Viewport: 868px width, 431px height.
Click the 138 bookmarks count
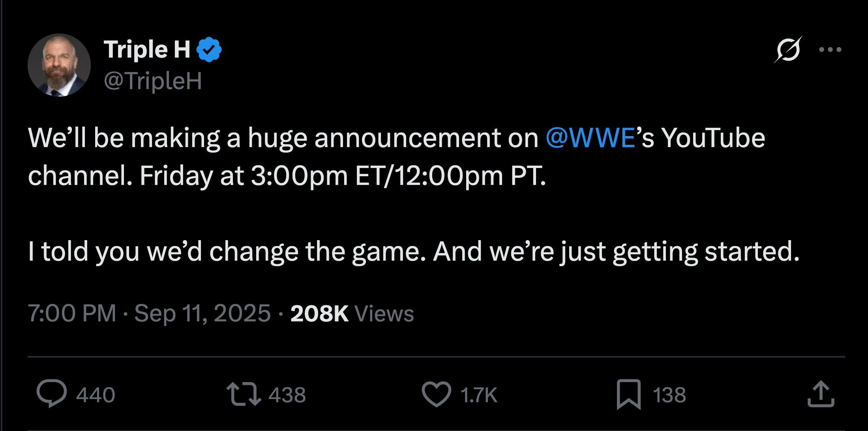(x=669, y=395)
